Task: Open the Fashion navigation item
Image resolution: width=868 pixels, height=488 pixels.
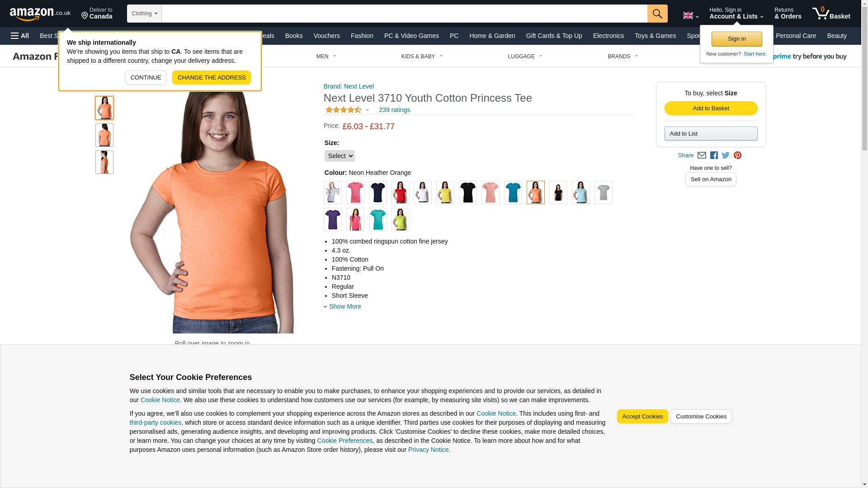Action: coord(362,36)
